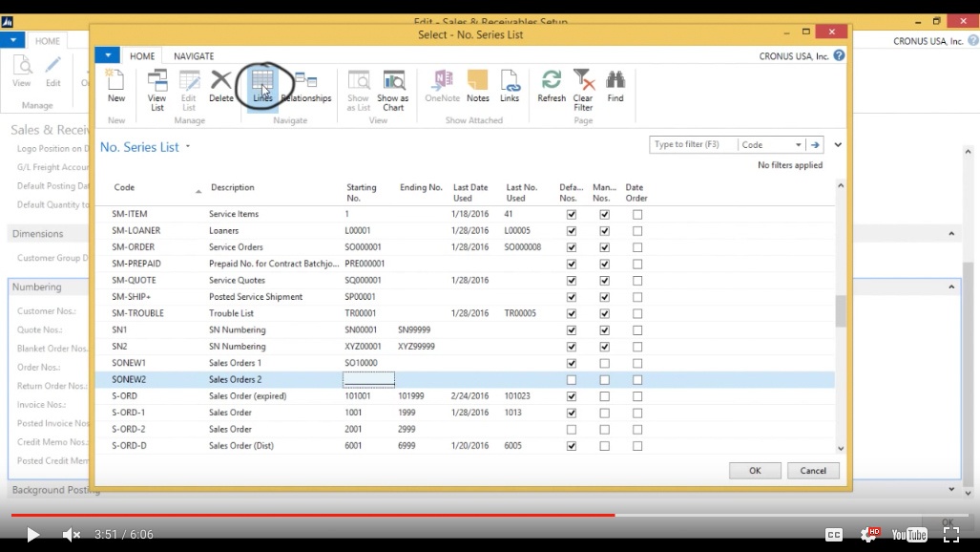The height and width of the screenshot is (552, 980).
Task: Click the filter go arrow button
Action: coord(815,144)
